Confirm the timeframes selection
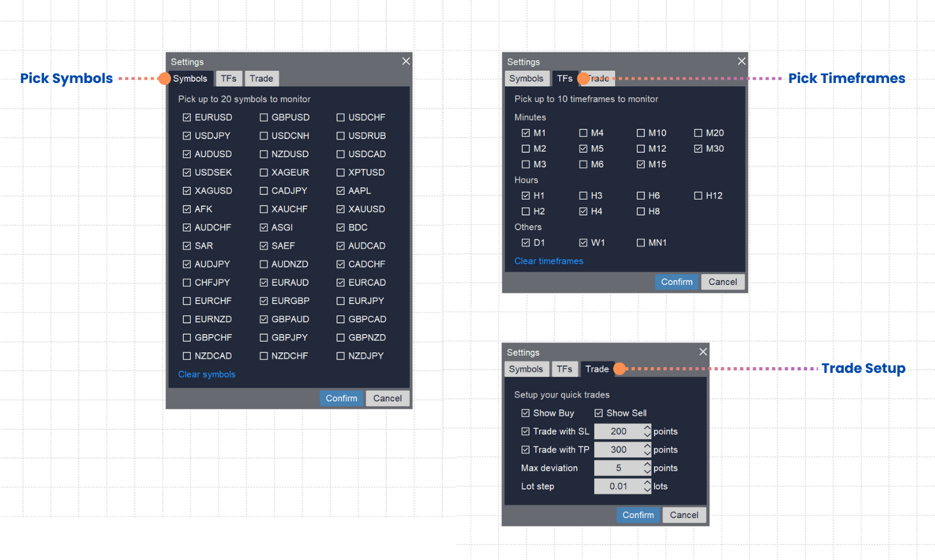935x560 pixels. pos(677,282)
